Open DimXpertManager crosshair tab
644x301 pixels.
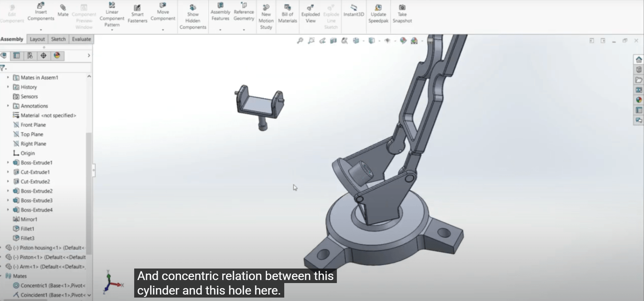pos(43,55)
